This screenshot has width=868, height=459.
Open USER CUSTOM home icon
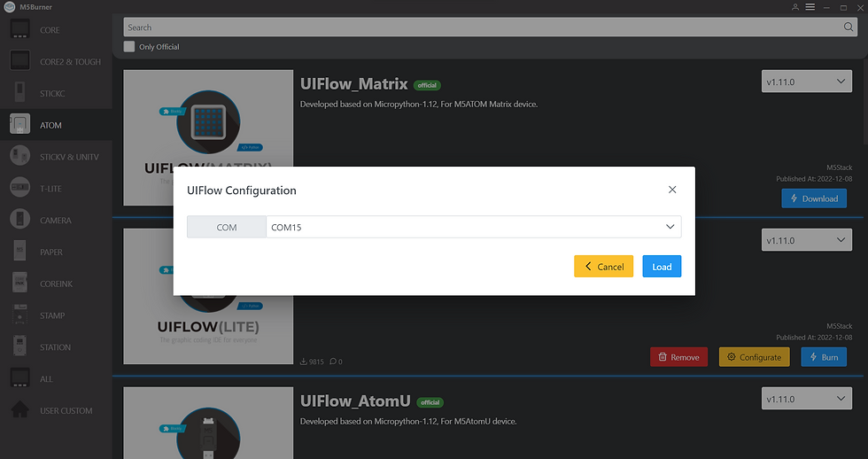[x=19, y=409]
